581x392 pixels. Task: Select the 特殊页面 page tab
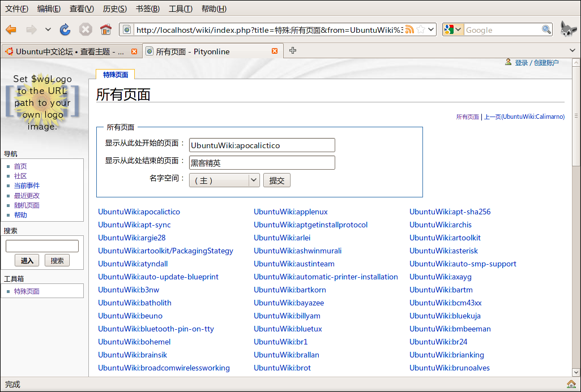pos(115,75)
